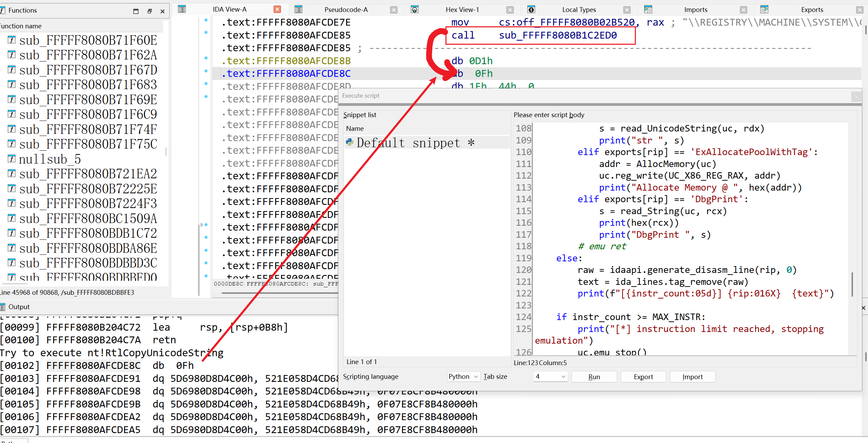868x443 pixels.
Task: Open the Scripting language Python dropdown
Action: coord(463,376)
